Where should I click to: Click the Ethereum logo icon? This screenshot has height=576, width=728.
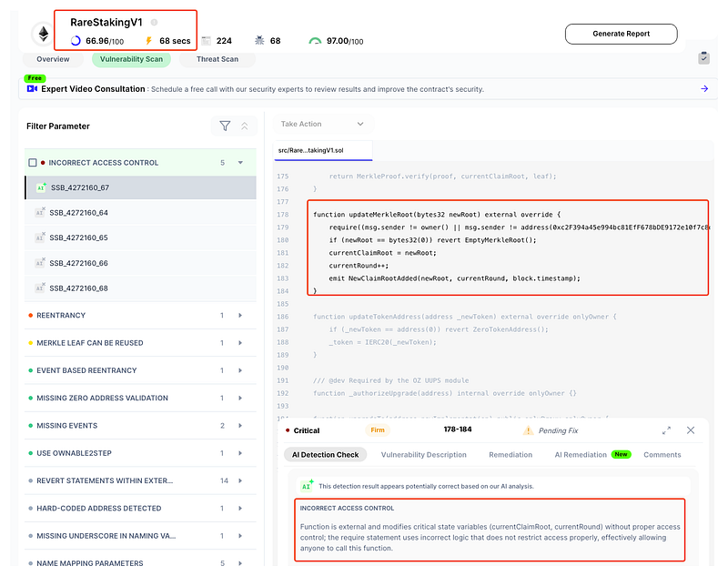coord(42,34)
